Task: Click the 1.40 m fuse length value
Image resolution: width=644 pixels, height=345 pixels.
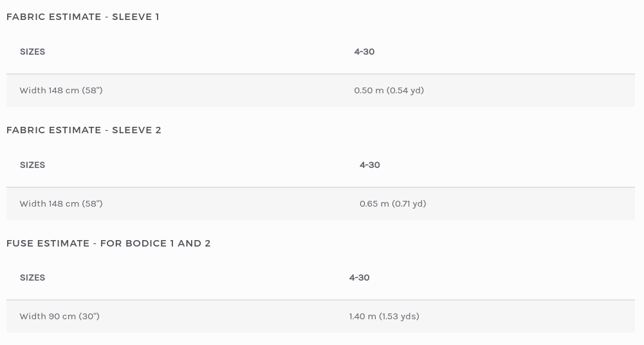Action: coord(363,316)
